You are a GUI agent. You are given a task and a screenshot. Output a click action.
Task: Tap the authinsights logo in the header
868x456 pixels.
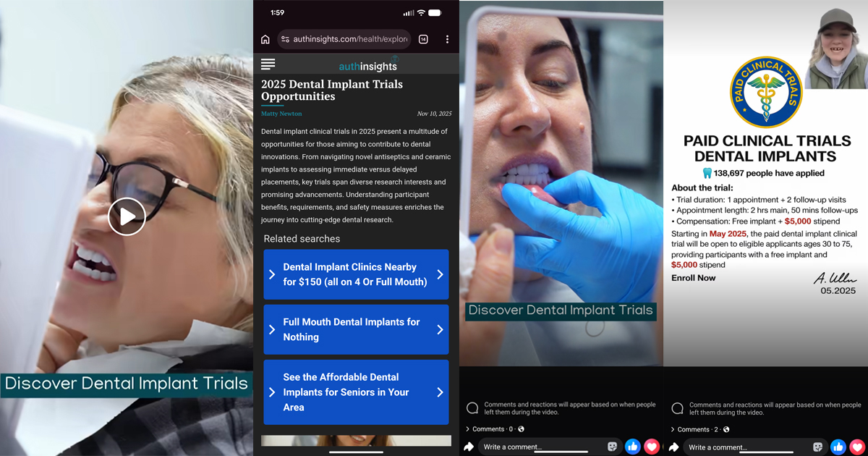(x=367, y=64)
